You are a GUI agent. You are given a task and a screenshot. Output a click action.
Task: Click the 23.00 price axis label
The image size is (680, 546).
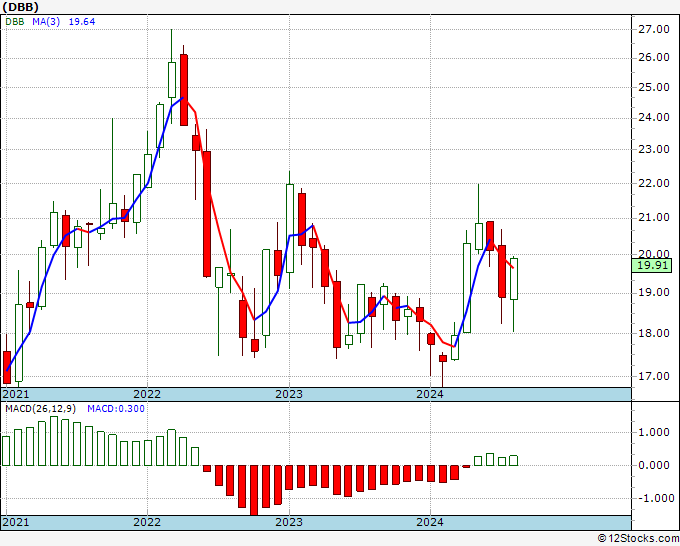click(x=654, y=149)
